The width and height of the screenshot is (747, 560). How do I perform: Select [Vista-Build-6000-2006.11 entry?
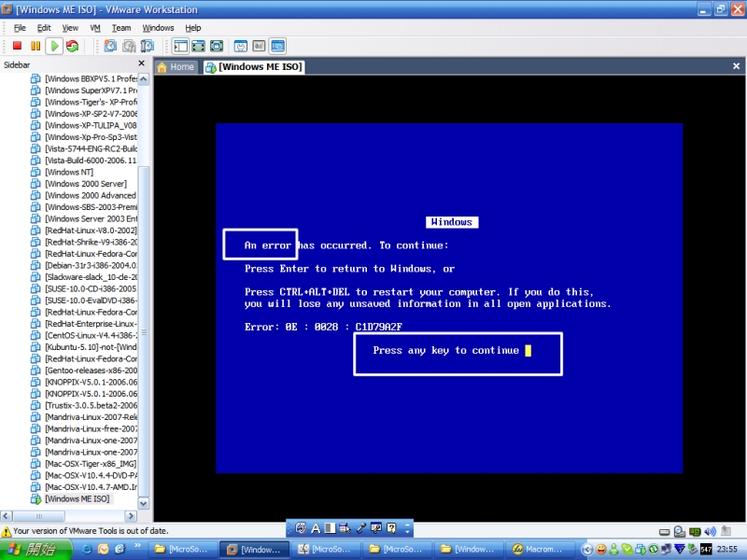84,161
